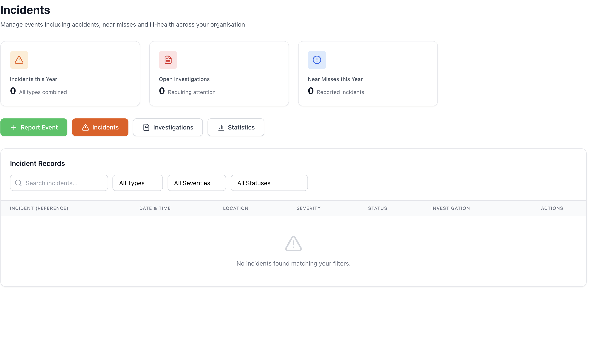Viewport: 592px width, 364px height.
Task: Open the All Statuses dropdown
Action: coord(269,183)
